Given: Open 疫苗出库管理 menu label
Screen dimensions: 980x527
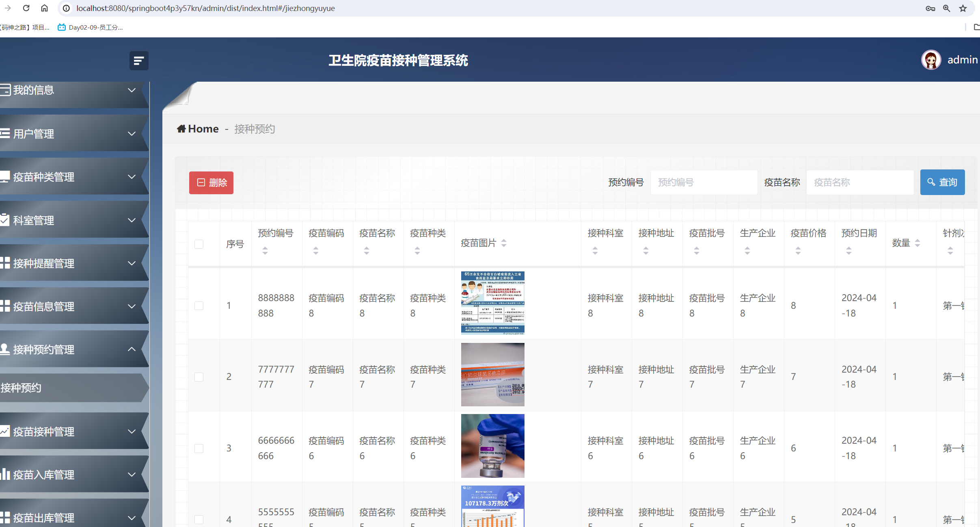Looking at the screenshot, I should (44, 518).
